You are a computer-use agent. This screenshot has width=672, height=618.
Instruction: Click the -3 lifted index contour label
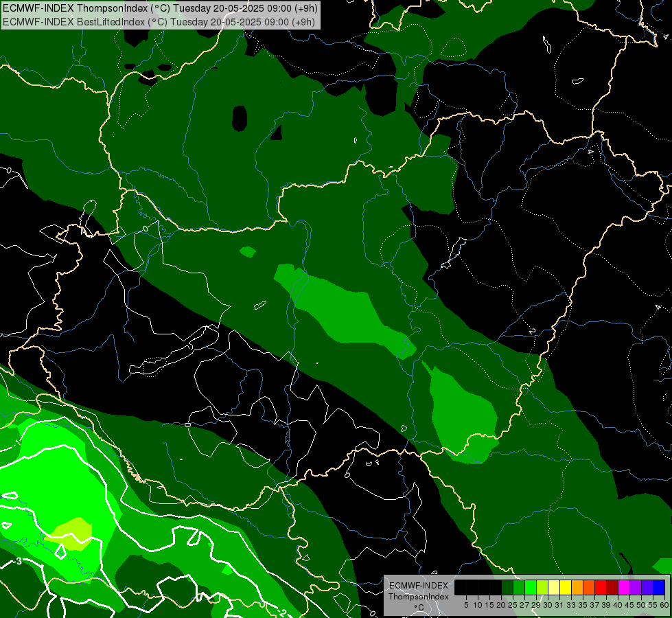18,562
